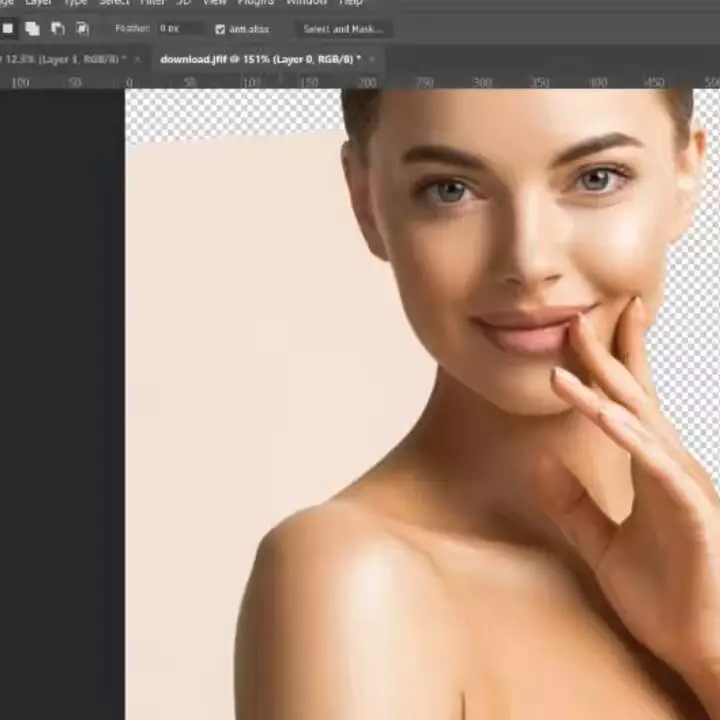
Task: Close the Layer 3 document tab
Action: tap(137, 60)
